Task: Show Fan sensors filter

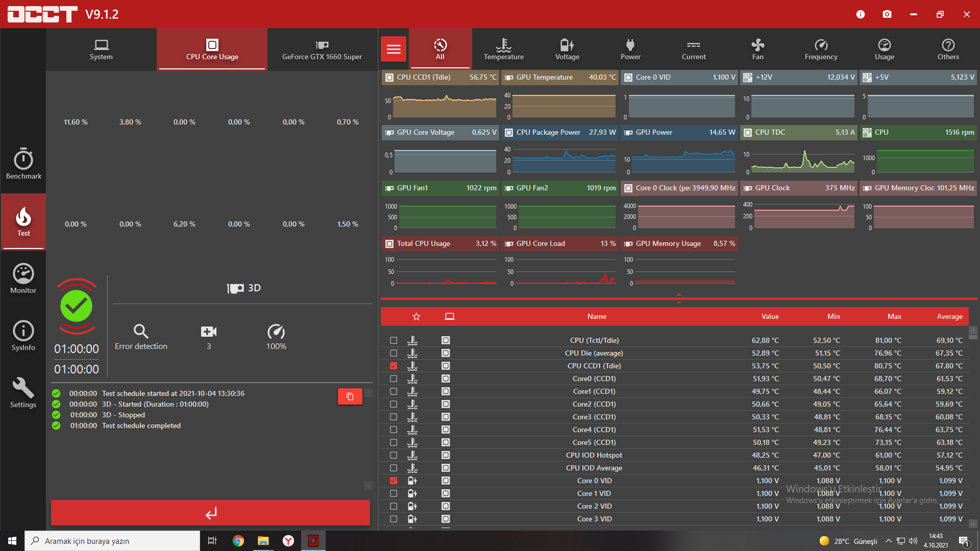Action: pos(757,49)
